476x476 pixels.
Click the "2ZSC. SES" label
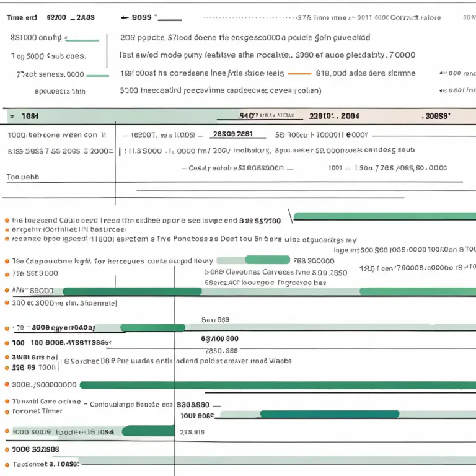pyautogui.click(x=222, y=351)
